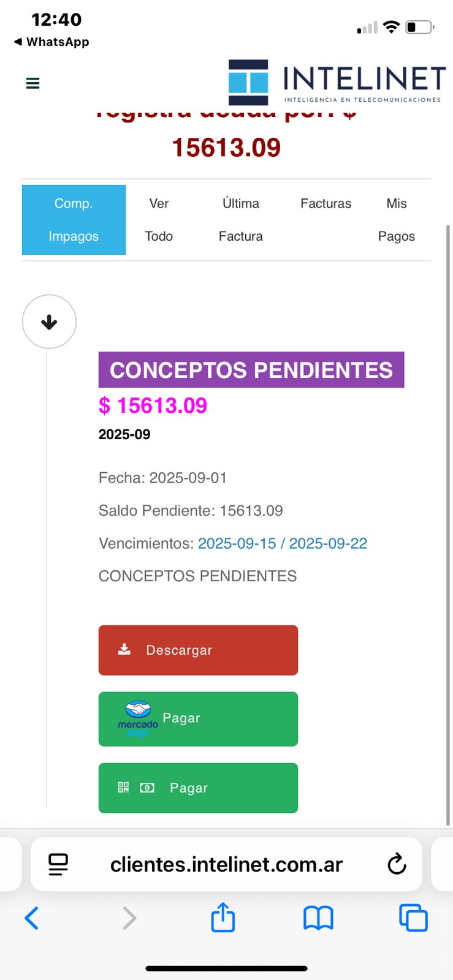
Task: Go back with Safari back arrow
Action: 32,918
